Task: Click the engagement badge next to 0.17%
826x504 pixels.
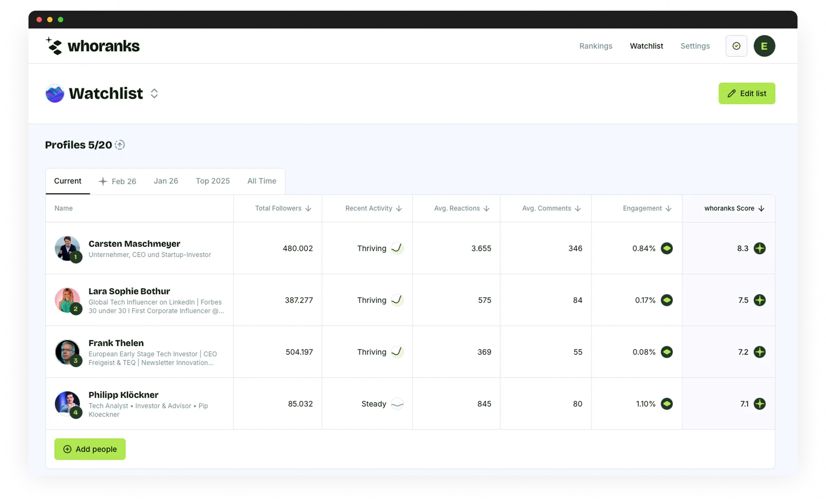Action: (x=667, y=300)
